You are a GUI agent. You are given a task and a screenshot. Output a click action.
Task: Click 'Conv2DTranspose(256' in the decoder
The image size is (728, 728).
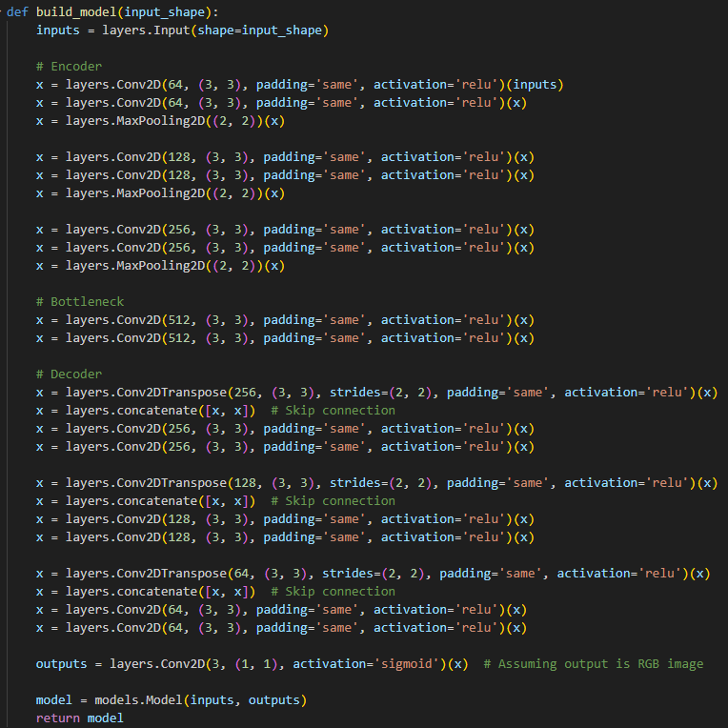click(186, 393)
